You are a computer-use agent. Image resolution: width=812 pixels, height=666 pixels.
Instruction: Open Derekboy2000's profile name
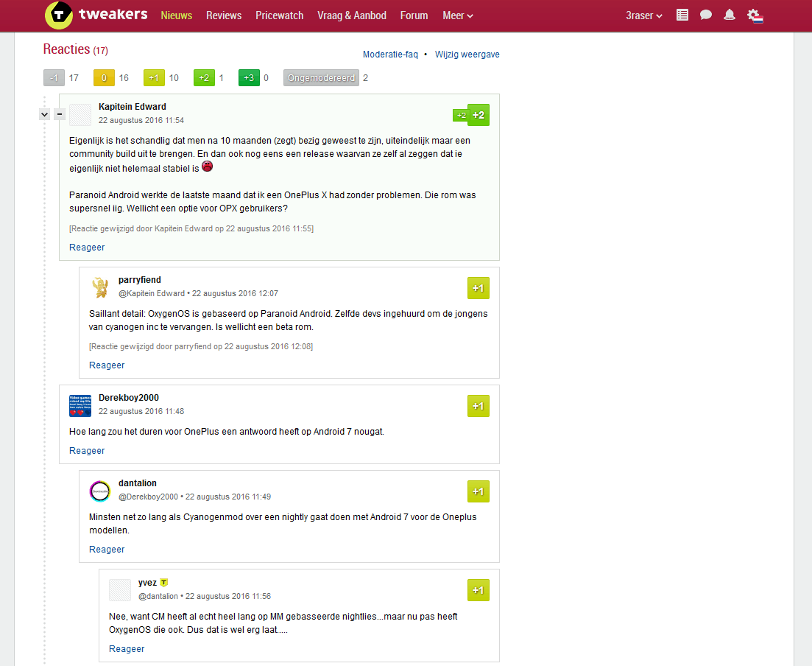coord(128,398)
